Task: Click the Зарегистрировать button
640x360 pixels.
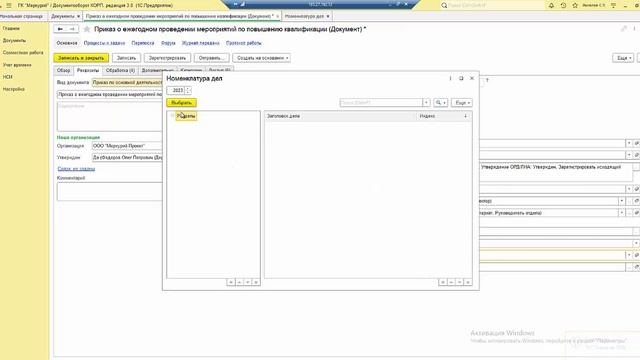Action: click(x=167, y=58)
